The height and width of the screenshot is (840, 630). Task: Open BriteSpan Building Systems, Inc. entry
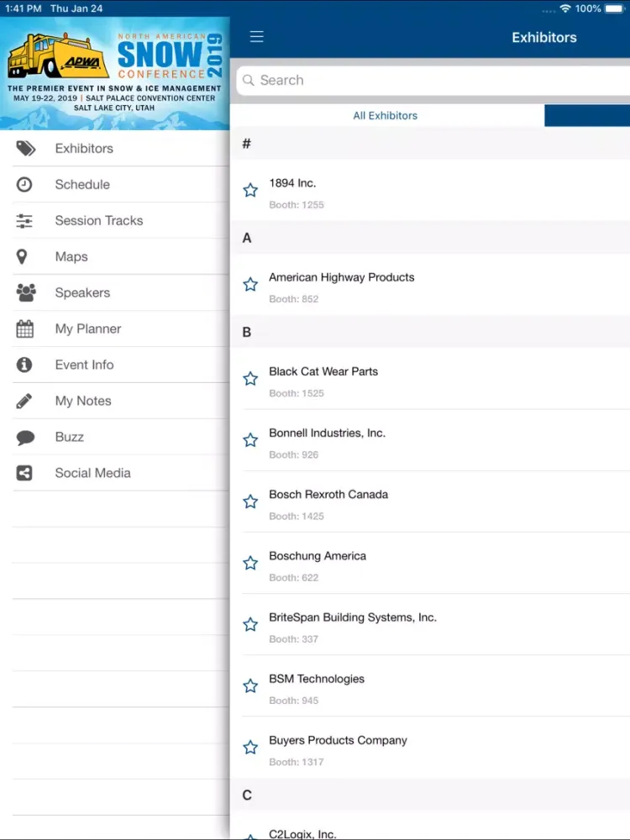click(430, 625)
